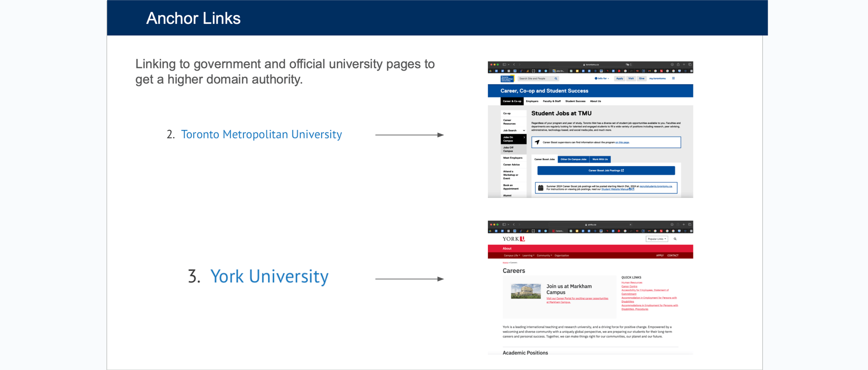Click the York U logo
The image size is (868, 370).
[514, 239]
